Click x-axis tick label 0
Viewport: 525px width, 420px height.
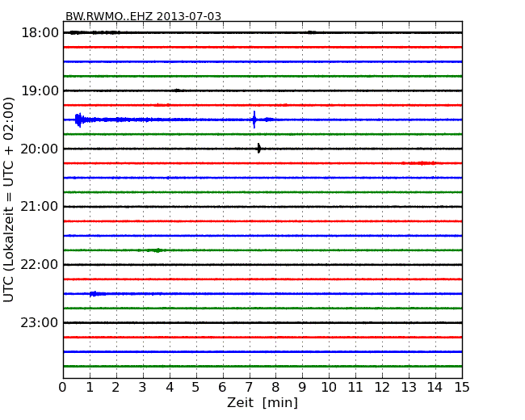coord(63,388)
